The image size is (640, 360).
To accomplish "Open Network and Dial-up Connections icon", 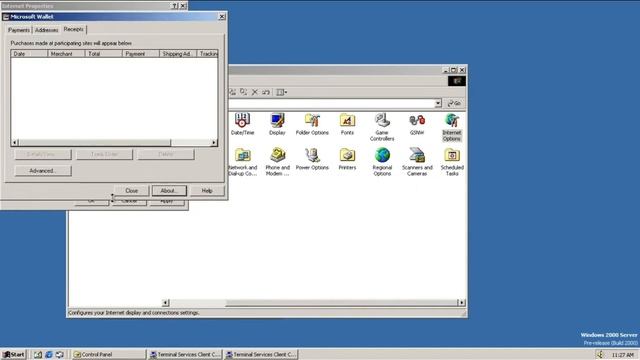I will pos(242,162).
